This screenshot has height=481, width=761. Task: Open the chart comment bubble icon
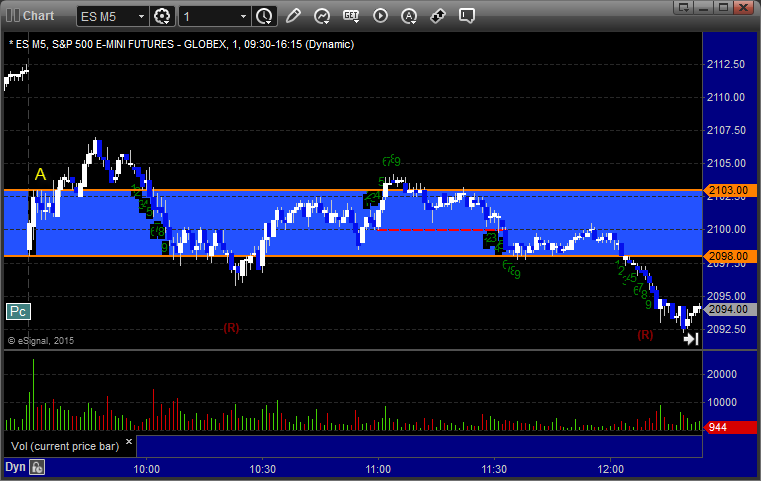coord(467,16)
